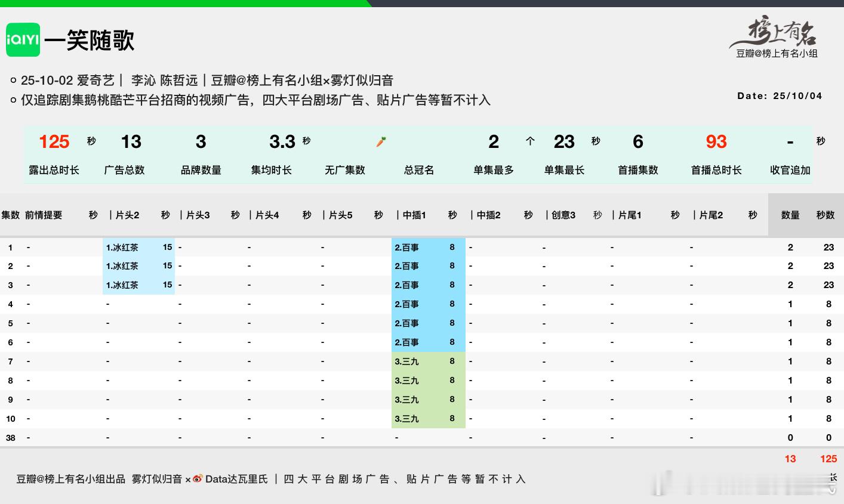The image size is (844, 504).
Task: Click the 无广集数 label
Action: tap(345, 170)
